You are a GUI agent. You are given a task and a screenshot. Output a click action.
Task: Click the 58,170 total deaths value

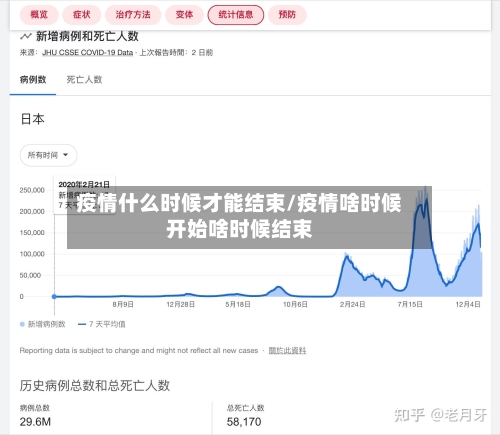point(244,422)
